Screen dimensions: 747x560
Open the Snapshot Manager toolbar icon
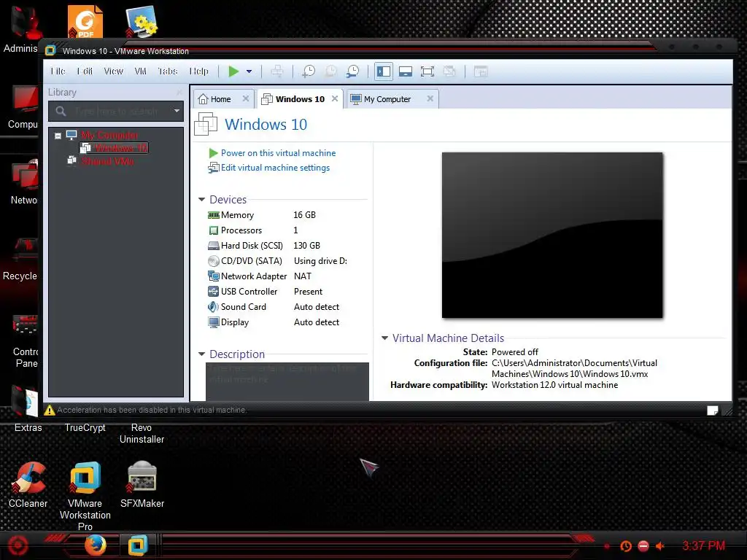pyautogui.click(x=353, y=71)
